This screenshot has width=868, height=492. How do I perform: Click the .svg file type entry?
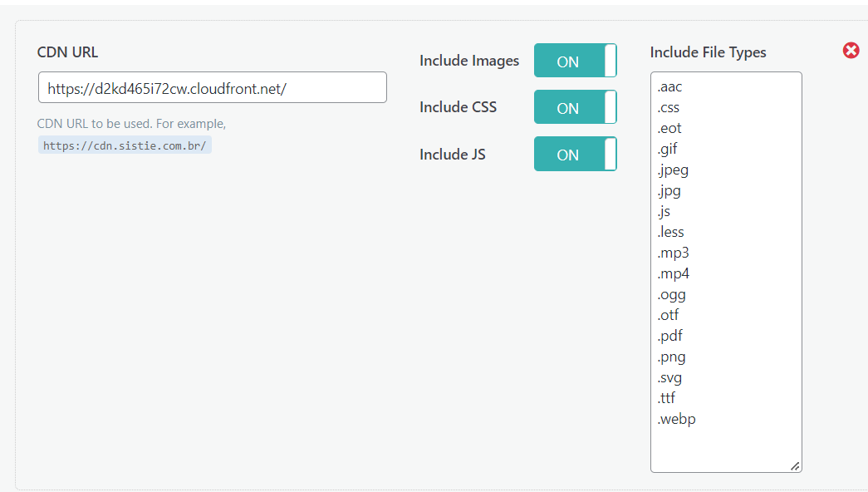point(669,378)
